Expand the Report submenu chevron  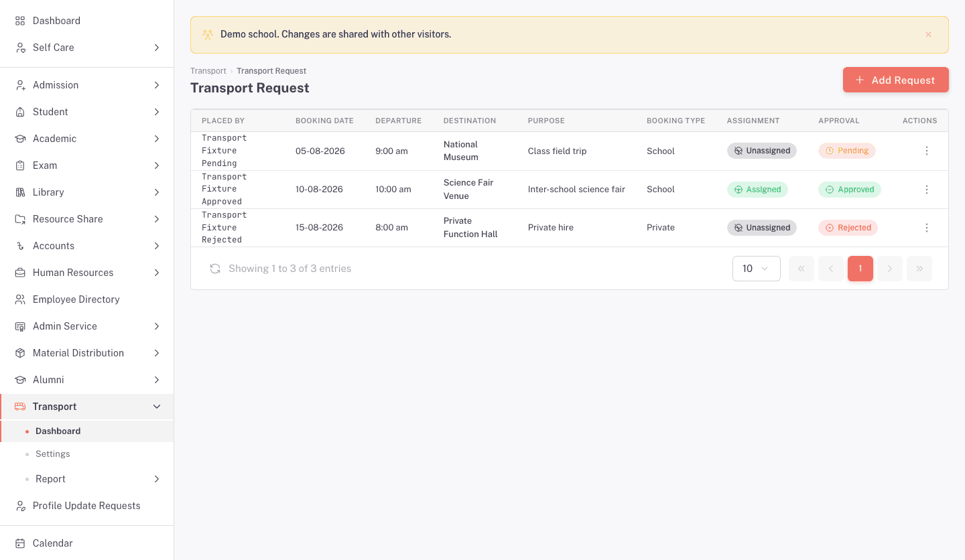(x=157, y=479)
